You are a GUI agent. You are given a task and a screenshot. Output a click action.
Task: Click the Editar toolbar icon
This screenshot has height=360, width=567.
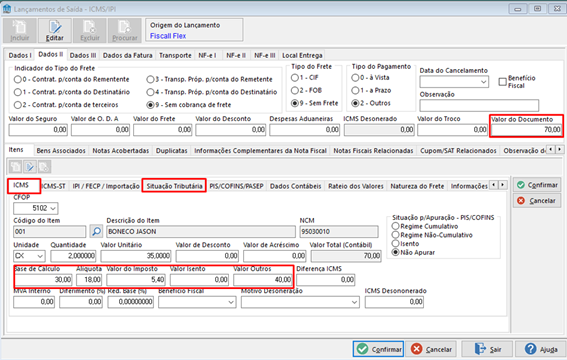click(x=55, y=31)
